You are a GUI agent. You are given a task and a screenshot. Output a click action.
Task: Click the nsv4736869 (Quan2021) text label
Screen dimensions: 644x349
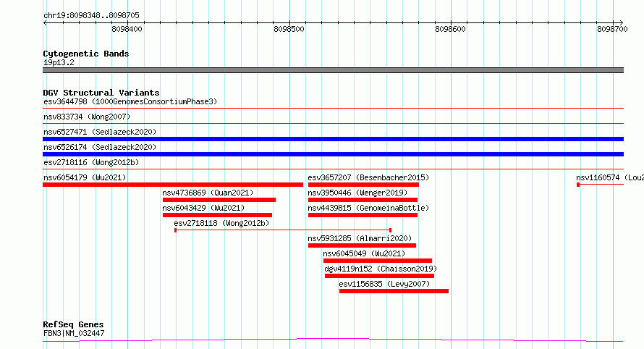point(208,193)
